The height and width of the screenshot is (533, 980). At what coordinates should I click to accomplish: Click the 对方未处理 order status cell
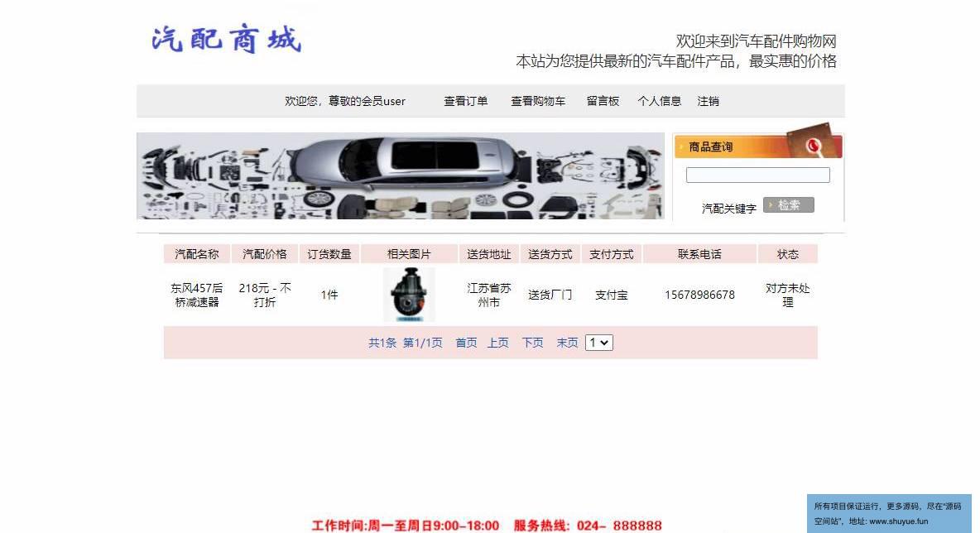(x=787, y=295)
